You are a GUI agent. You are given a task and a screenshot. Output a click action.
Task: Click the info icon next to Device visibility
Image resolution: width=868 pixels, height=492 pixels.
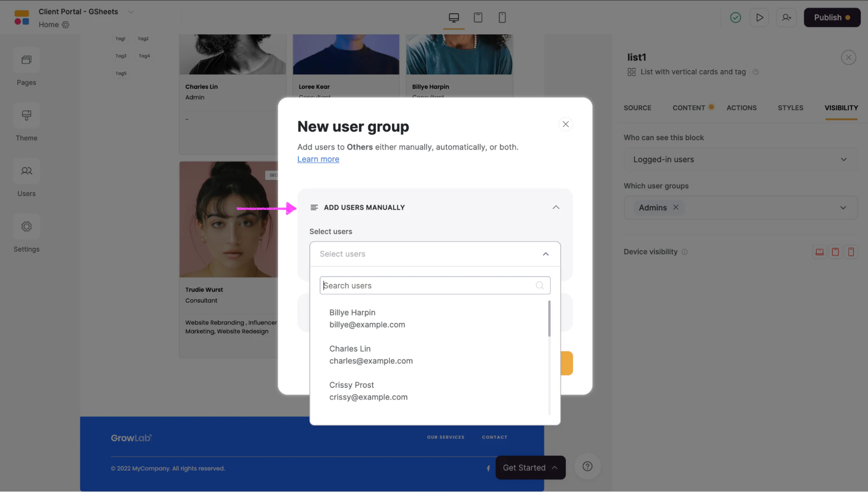pyautogui.click(x=685, y=252)
